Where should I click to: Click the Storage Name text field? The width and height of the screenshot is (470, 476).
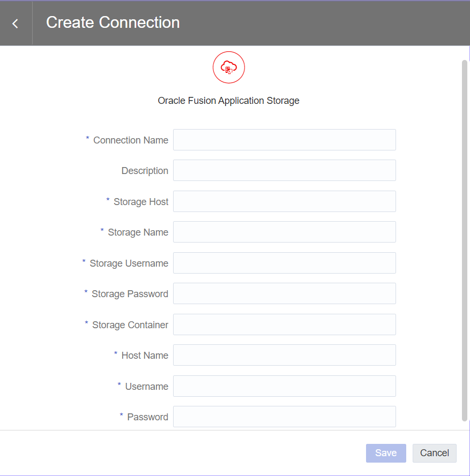[x=285, y=232]
